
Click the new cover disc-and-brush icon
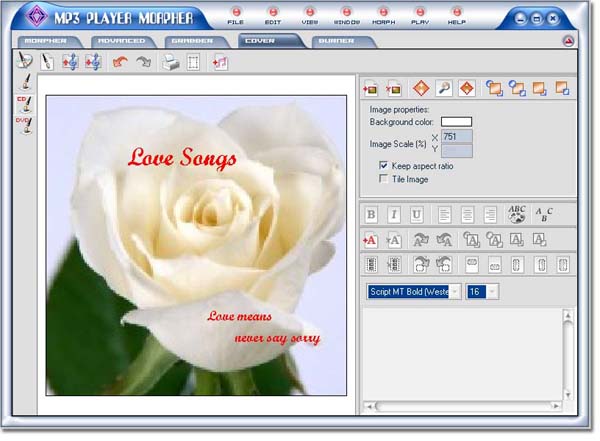(25, 61)
